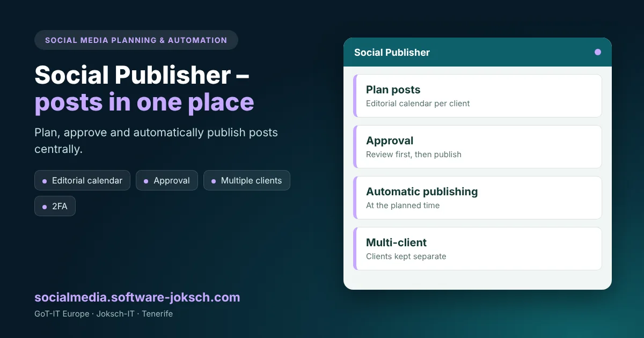
Task: Click the Editorial calendar tag
Action: coord(83,180)
